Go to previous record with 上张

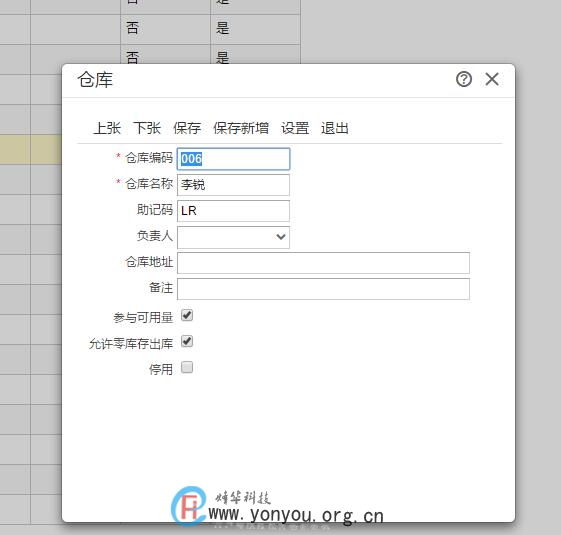click(x=107, y=128)
